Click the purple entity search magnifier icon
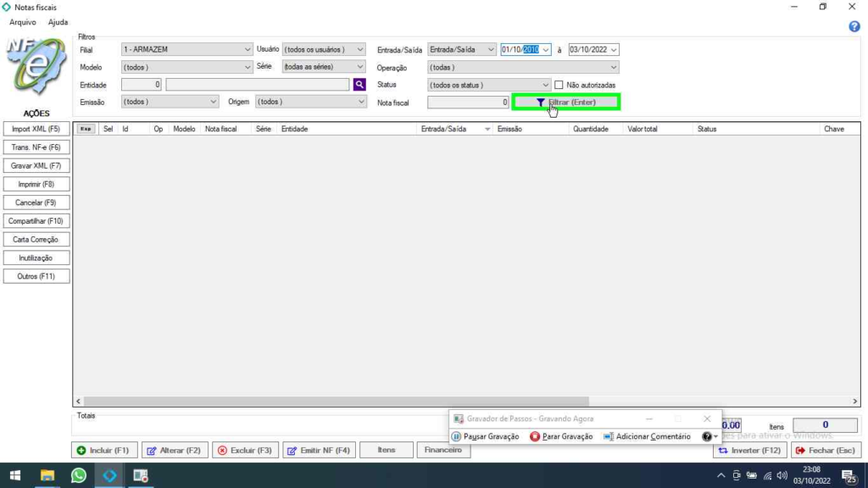Viewport: 868px width, 488px height. coord(359,85)
